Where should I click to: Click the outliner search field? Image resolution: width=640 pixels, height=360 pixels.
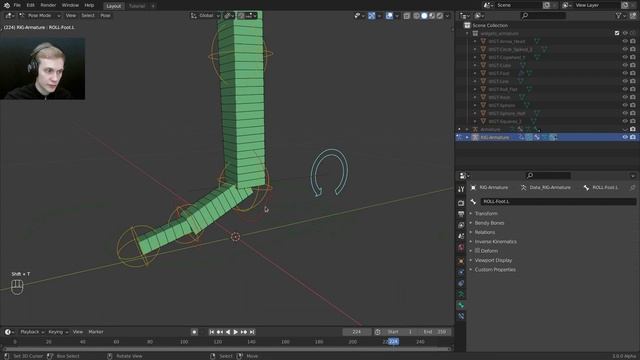click(x=543, y=16)
